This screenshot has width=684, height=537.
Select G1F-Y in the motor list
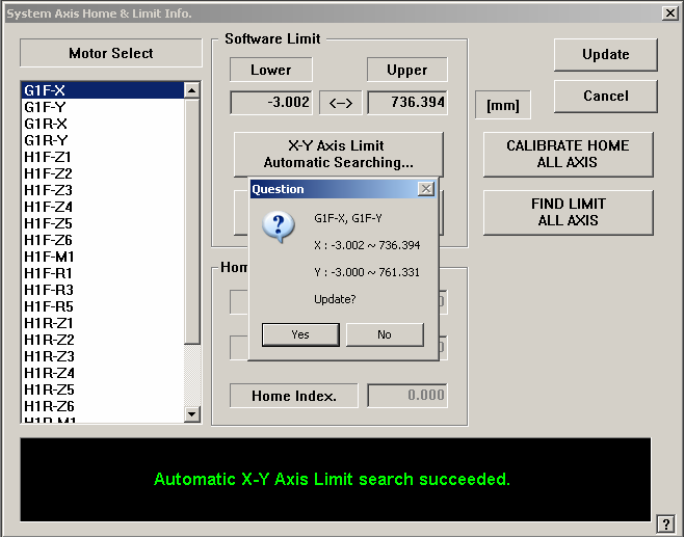pyautogui.click(x=103, y=107)
